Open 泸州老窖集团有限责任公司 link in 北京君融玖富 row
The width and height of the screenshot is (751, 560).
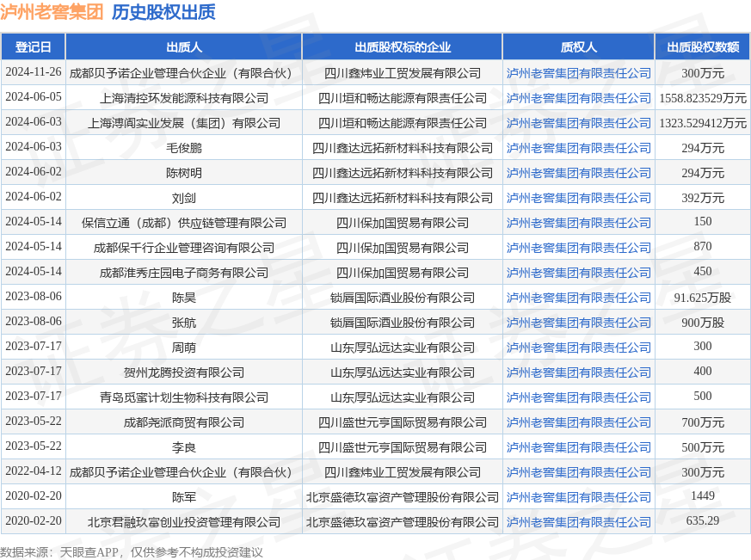579,522
